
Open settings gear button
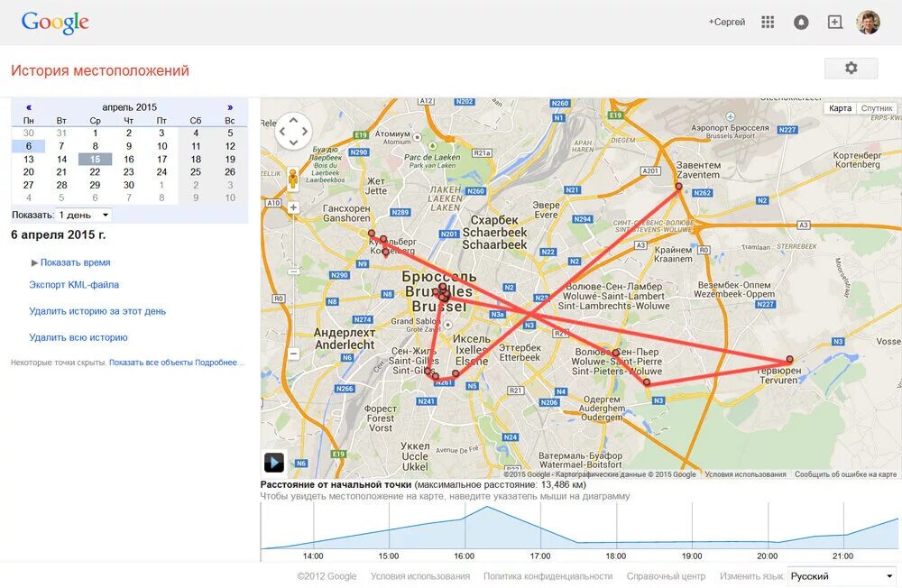(851, 68)
